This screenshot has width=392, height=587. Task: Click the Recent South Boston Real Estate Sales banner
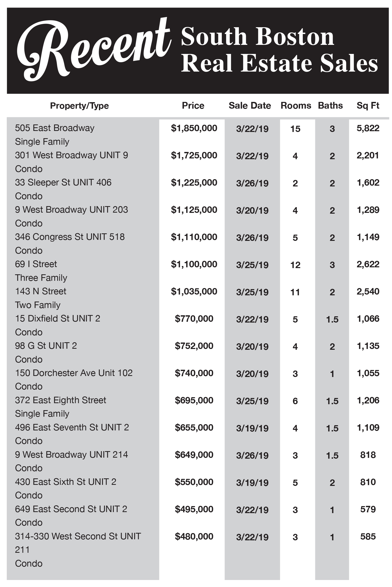pyautogui.click(x=198, y=51)
